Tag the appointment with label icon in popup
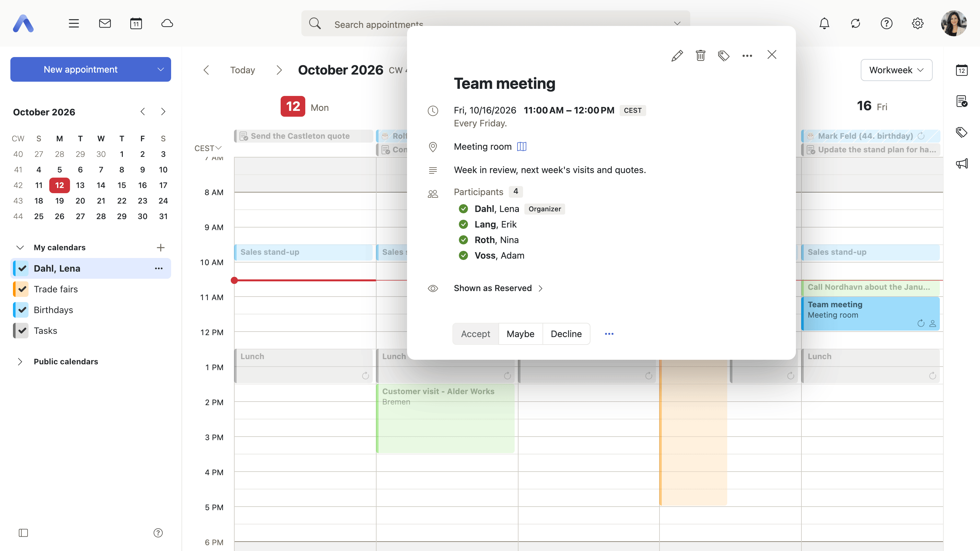This screenshot has width=980, height=551. pos(724,55)
